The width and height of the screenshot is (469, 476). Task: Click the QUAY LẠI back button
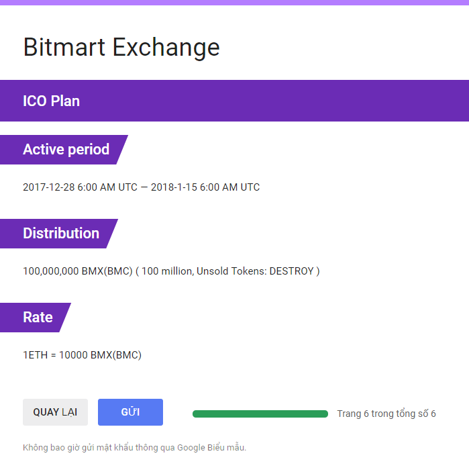click(55, 412)
